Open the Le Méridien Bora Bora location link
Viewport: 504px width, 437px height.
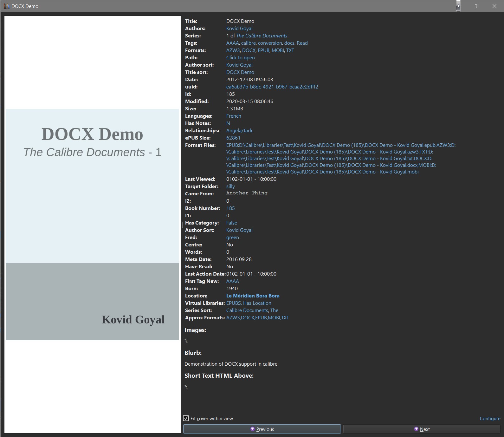[253, 296]
